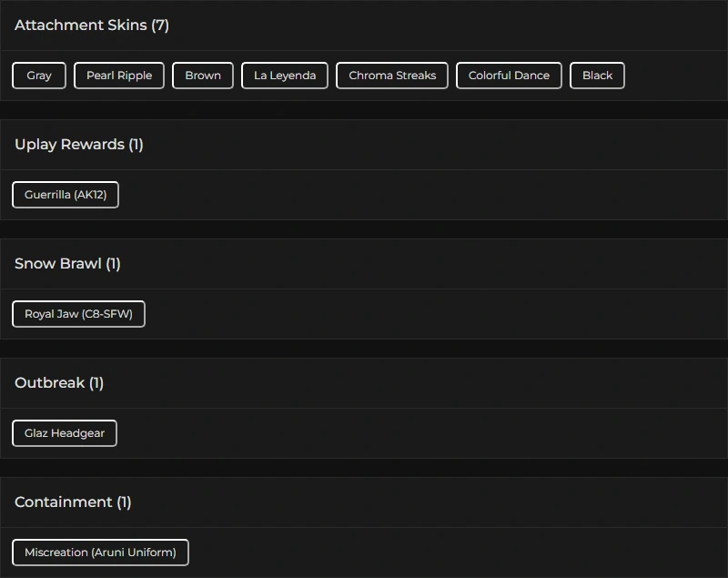This screenshot has width=728, height=578.
Task: Click the Containment section title bar
Action: tap(364, 502)
